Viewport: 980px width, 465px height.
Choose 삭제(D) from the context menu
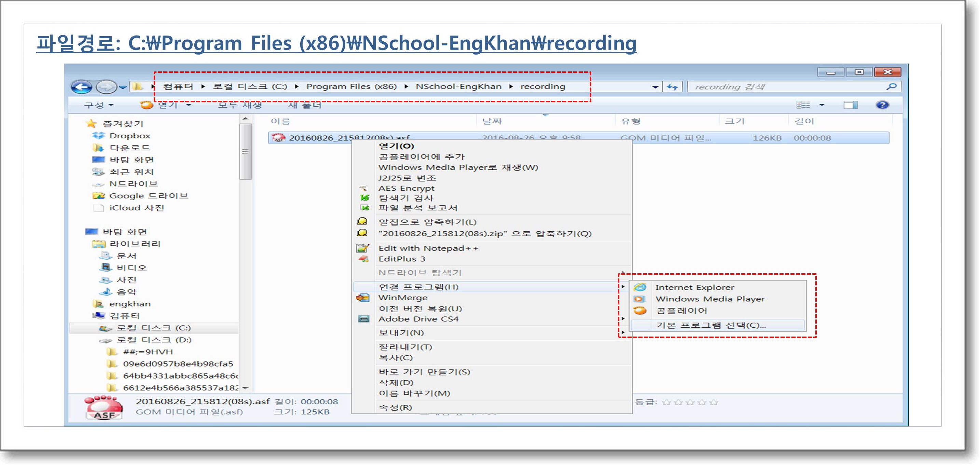tap(396, 382)
